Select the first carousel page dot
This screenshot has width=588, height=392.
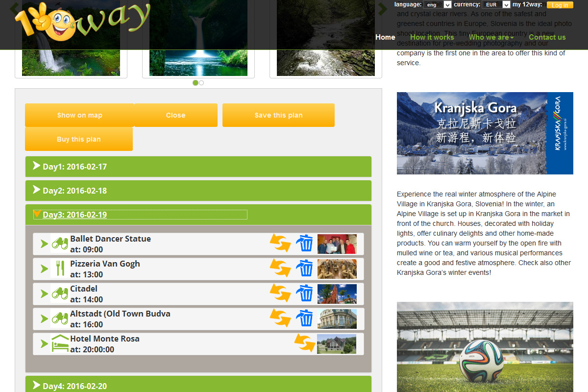[196, 83]
